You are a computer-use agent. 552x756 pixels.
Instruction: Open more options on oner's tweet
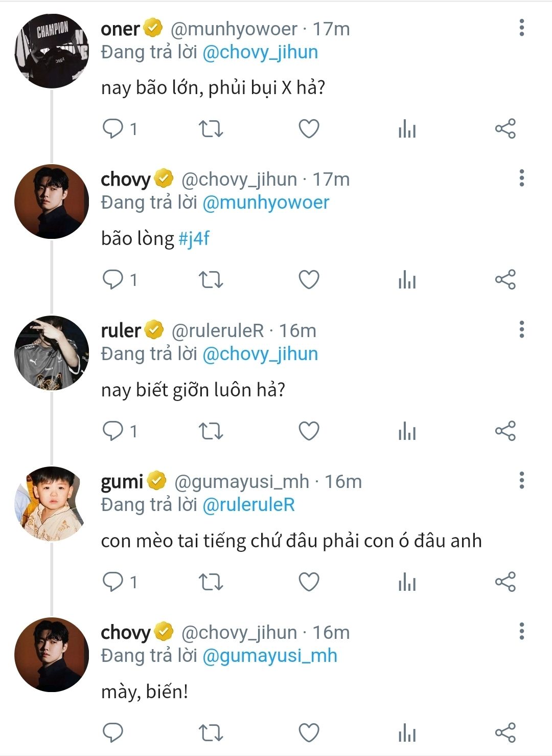(x=521, y=28)
